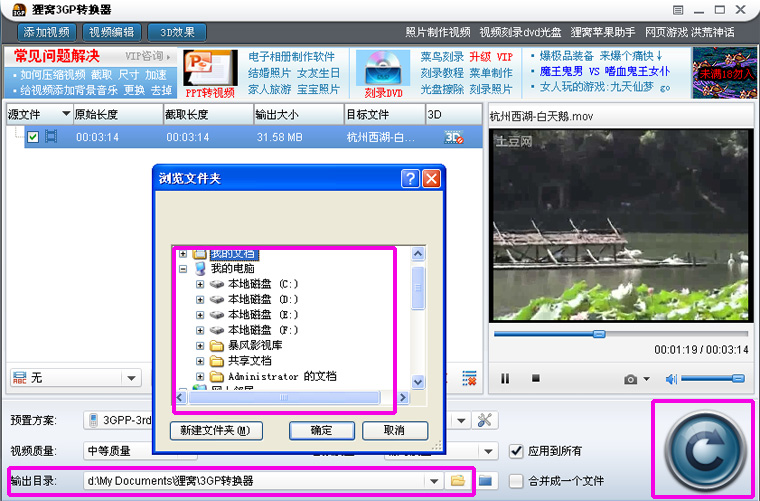Open the subtitle 无 dropdown
The image size is (760, 501).
click(x=131, y=378)
